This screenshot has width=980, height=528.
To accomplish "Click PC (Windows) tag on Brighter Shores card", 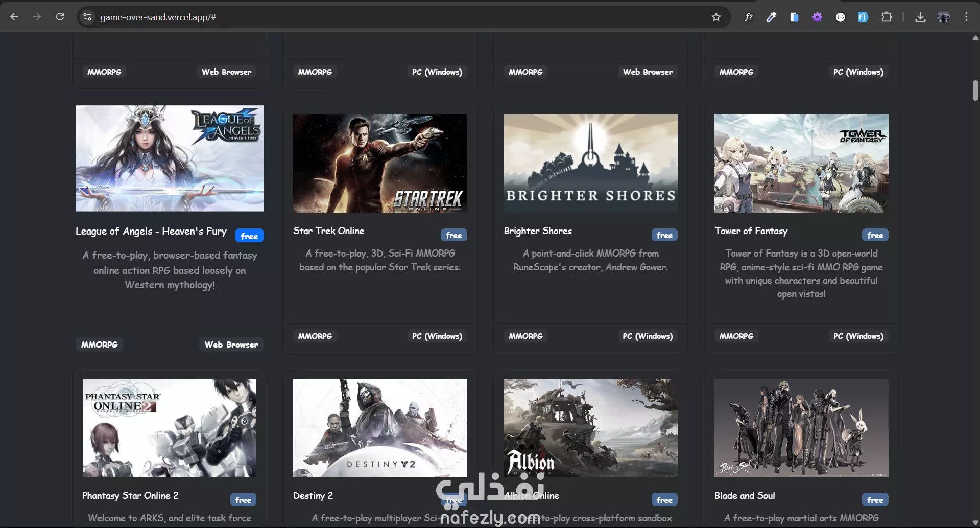I will coord(648,336).
